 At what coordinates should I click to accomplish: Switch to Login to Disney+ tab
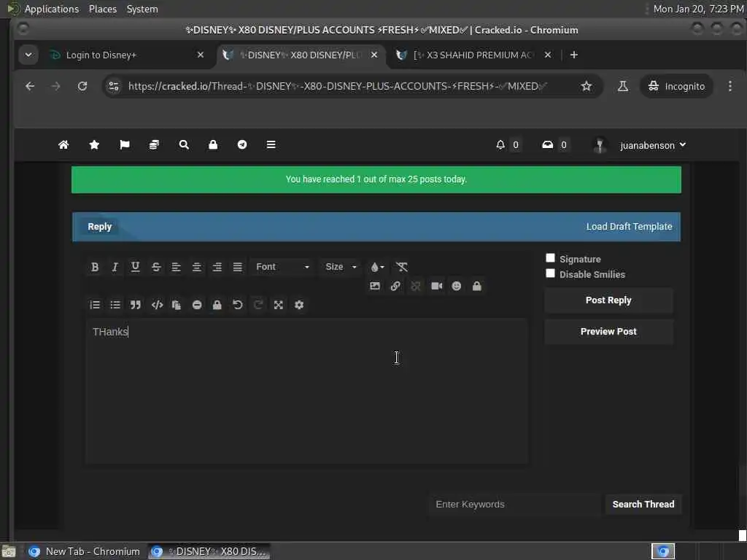127,55
